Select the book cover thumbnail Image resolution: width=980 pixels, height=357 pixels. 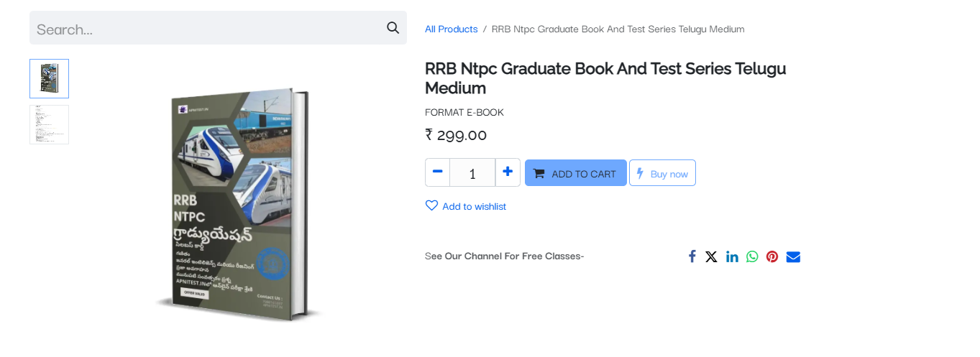point(49,78)
